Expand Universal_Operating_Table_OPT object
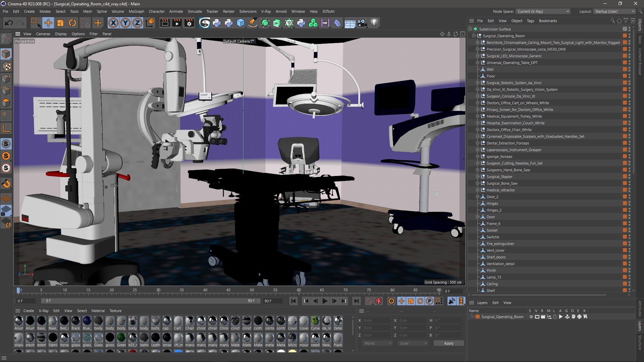 (x=478, y=63)
